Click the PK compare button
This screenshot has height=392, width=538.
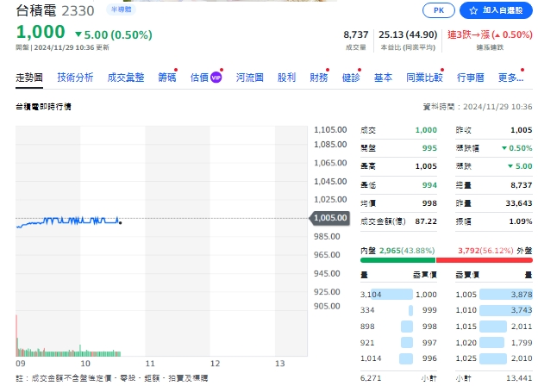point(439,10)
